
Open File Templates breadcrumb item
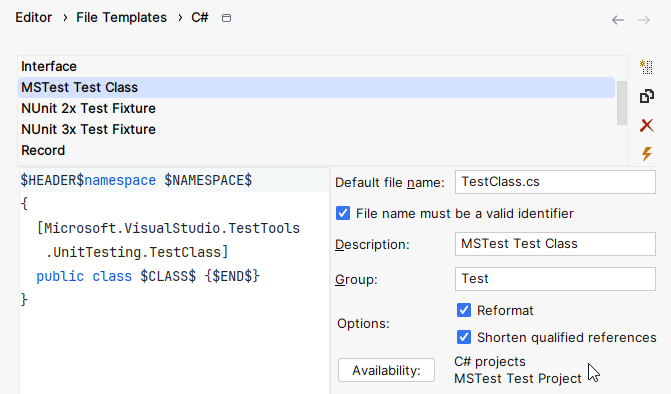[121, 18]
